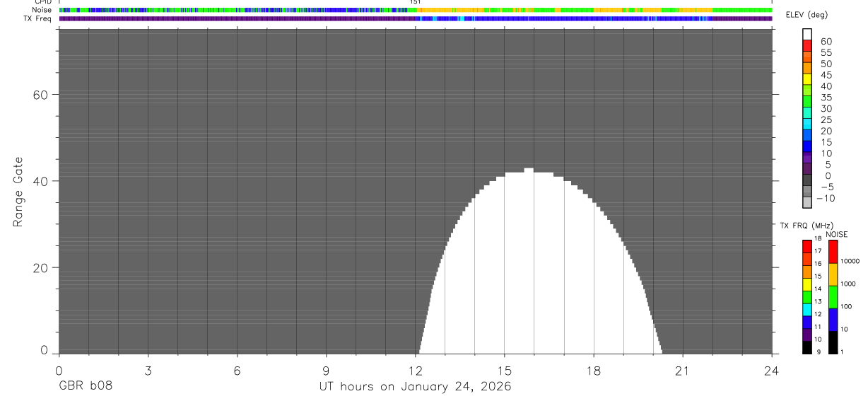Click the '55' label on the ELEV scale
This screenshot has height=401, width=868.
coord(826,52)
